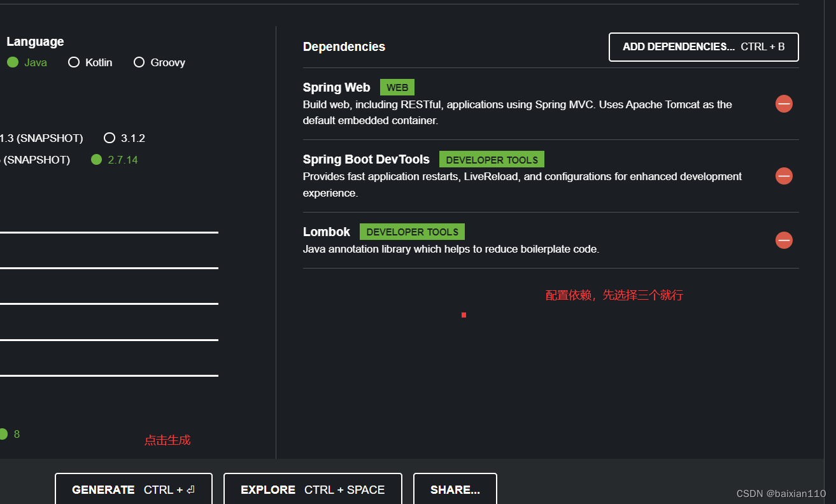The height and width of the screenshot is (504, 836).
Task: Select Java as the language
Action: click(27, 62)
